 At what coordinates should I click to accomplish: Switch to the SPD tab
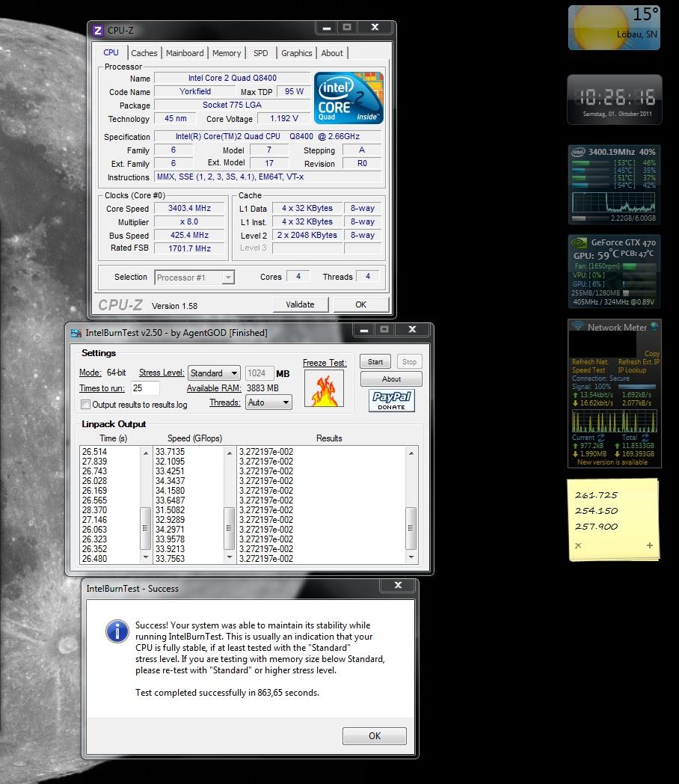(260, 53)
